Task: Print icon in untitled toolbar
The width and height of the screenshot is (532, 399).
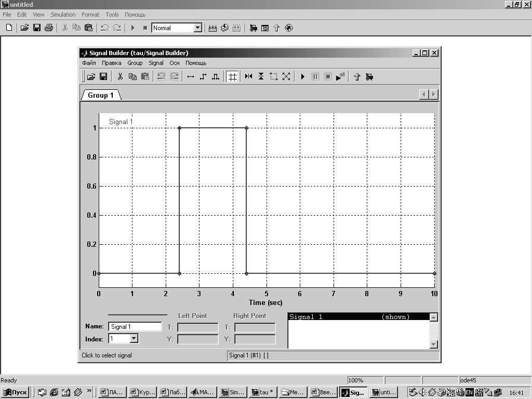Action: pos(49,28)
